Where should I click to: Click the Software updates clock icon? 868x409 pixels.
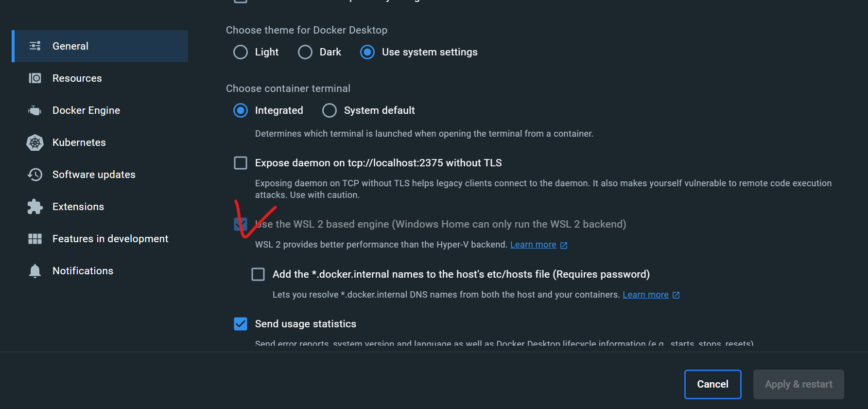(35, 174)
